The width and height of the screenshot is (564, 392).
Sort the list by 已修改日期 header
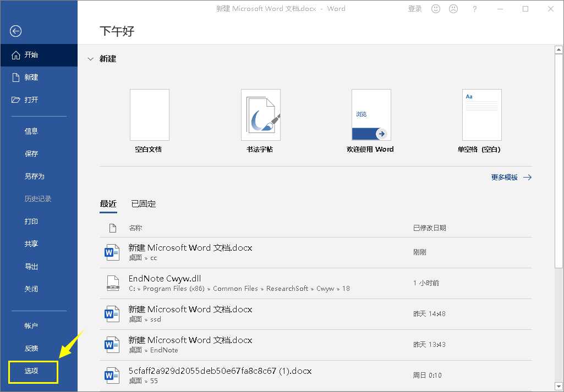(x=430, y=228)
